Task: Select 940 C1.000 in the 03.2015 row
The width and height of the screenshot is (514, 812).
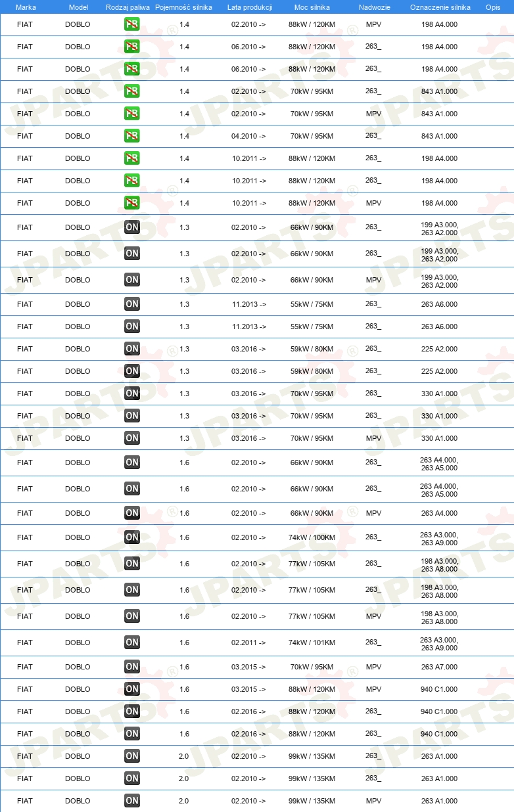Action: pos(439,689)
